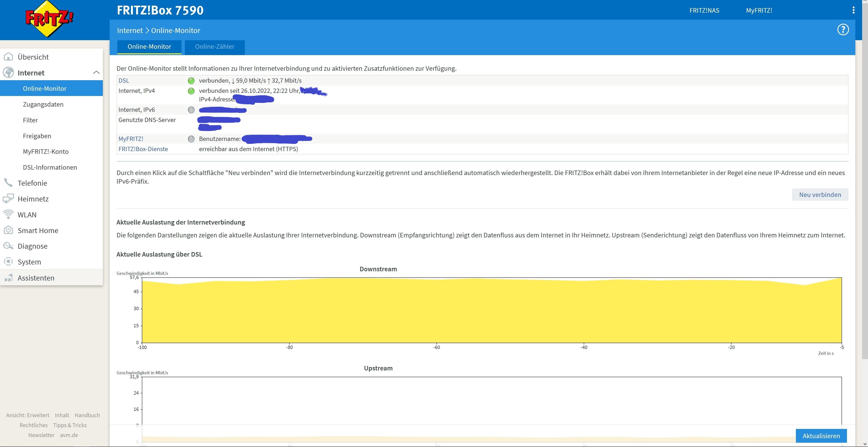The width and height of the screenshot is (868, 447).
Task: Click the MyFRITZ! link in the status table
Action: click(131, 139)
